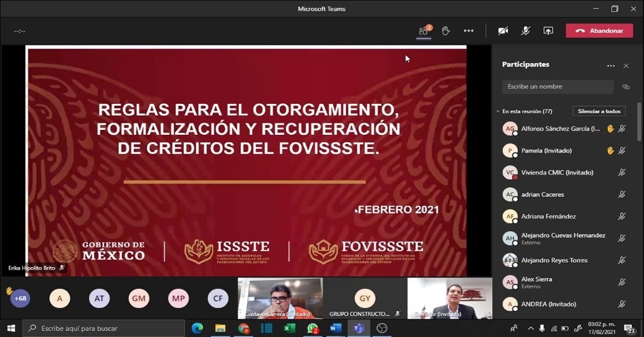Image resolution: width=644 pixels, height=337 pixels.
Task: Click the Abandonar button
Action: 599,31
